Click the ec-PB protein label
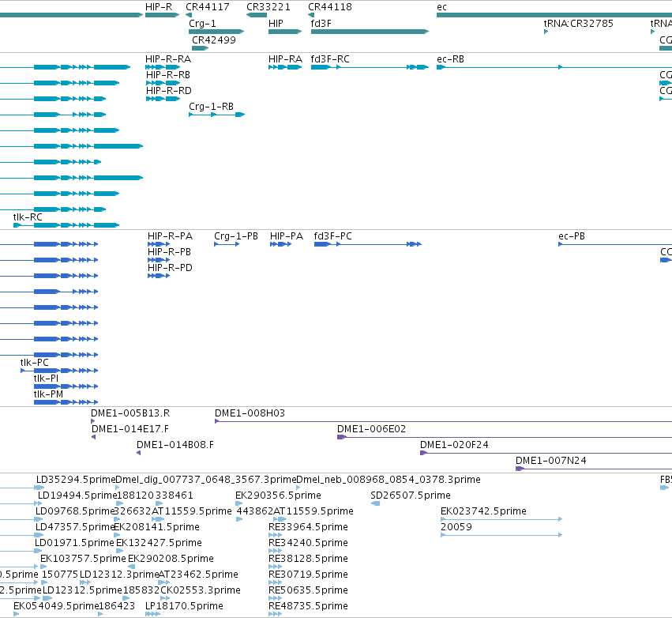Image resolution: width=672 pixels, height=618 pixels. pos(572,236)
